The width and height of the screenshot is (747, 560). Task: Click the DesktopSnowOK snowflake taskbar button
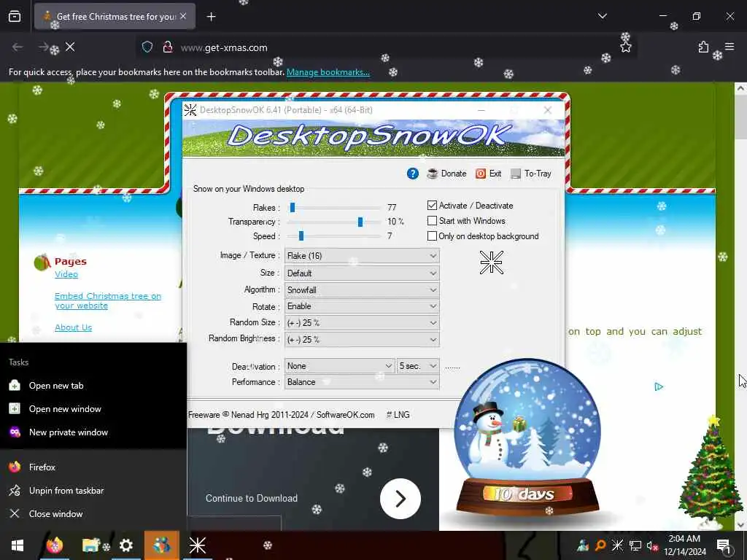pos(197,545)
